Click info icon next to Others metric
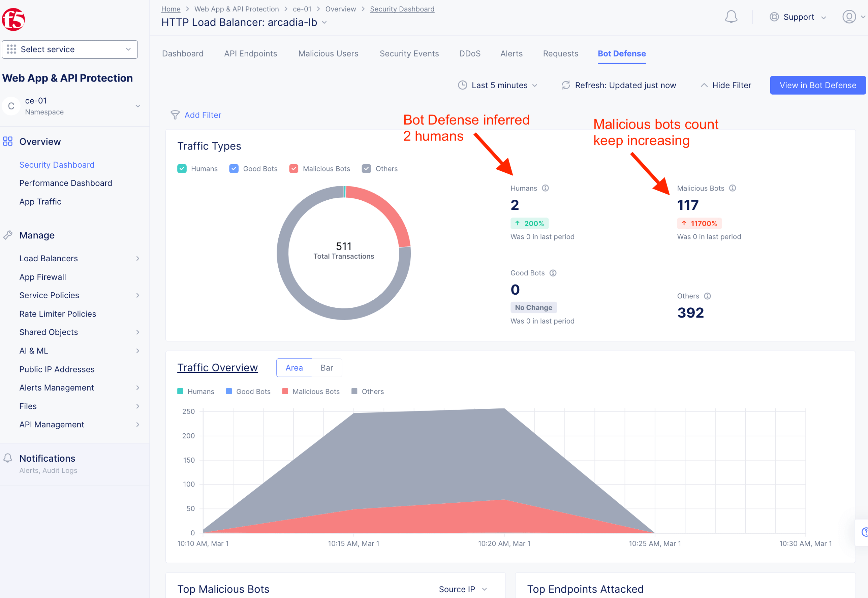 (707, 296)
